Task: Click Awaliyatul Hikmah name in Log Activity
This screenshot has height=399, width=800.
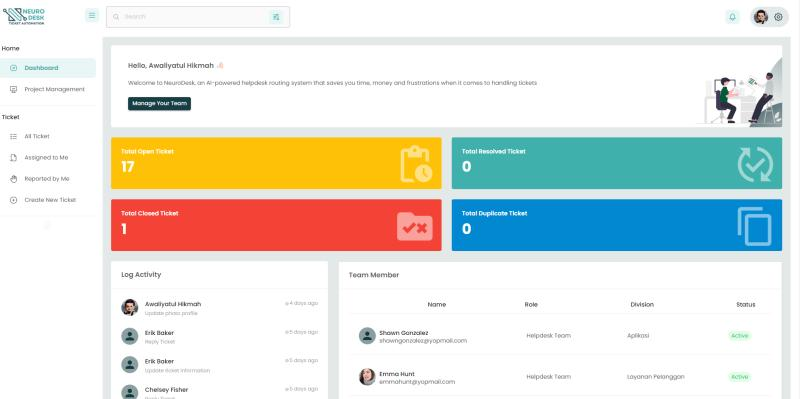Action: [x=173, y=304]
